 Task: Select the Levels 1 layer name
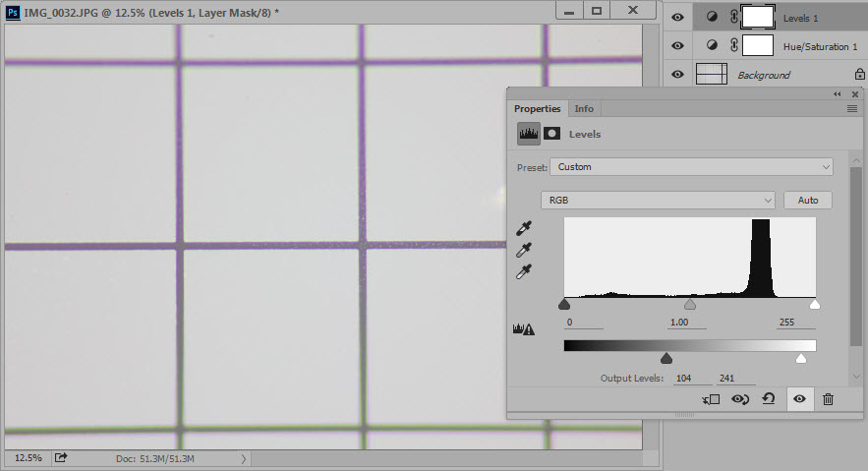(800, 19)
